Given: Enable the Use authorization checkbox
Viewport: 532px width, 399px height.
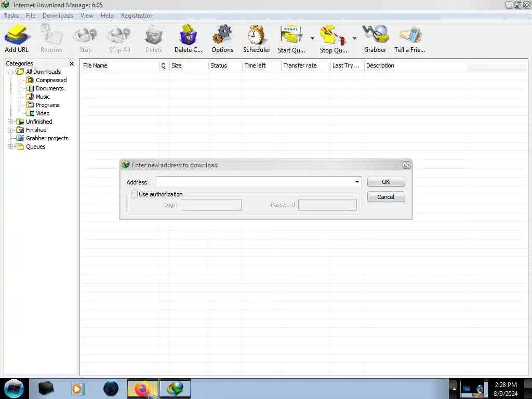Looking at the screenshot, I should click(x=135, y=194).
